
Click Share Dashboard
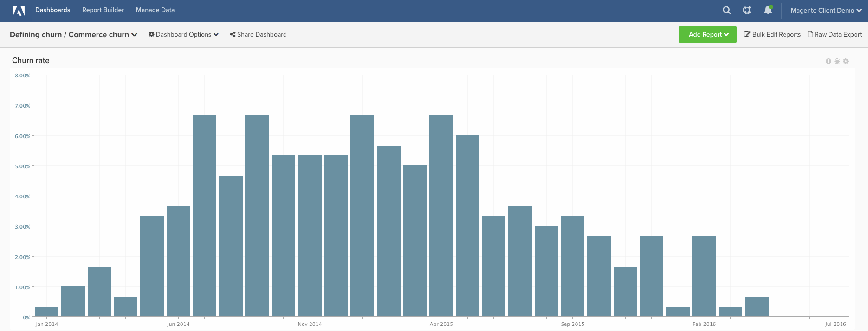258,35
